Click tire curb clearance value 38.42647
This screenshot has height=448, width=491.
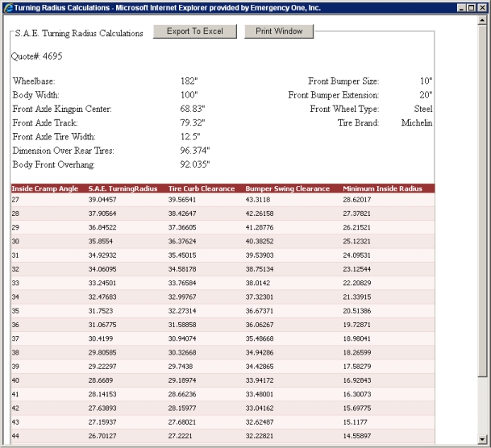[x=182, y=214]
